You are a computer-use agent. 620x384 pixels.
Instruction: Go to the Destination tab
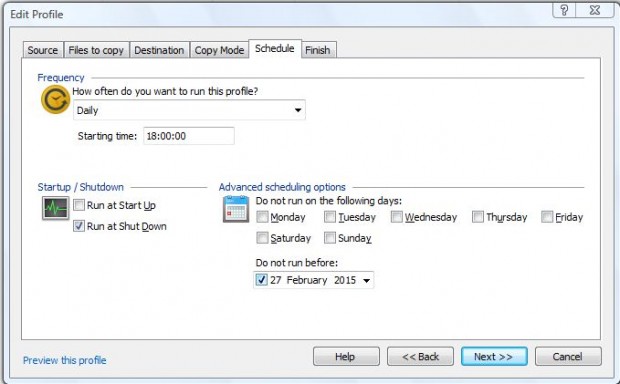(159, 50)
